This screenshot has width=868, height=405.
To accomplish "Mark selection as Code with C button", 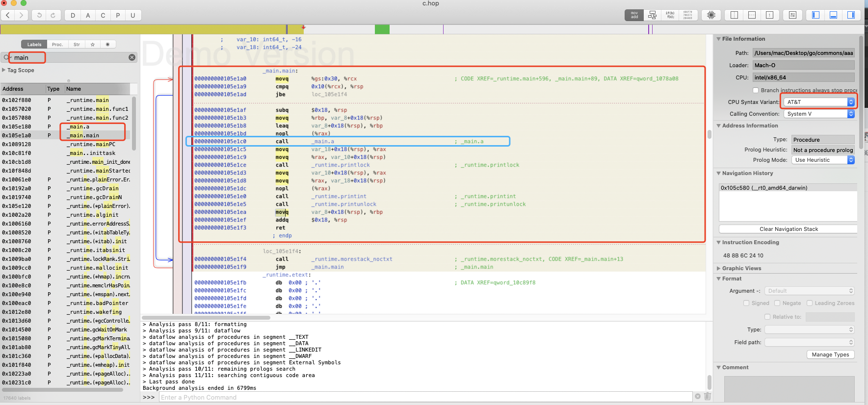I will click(103, 15).
